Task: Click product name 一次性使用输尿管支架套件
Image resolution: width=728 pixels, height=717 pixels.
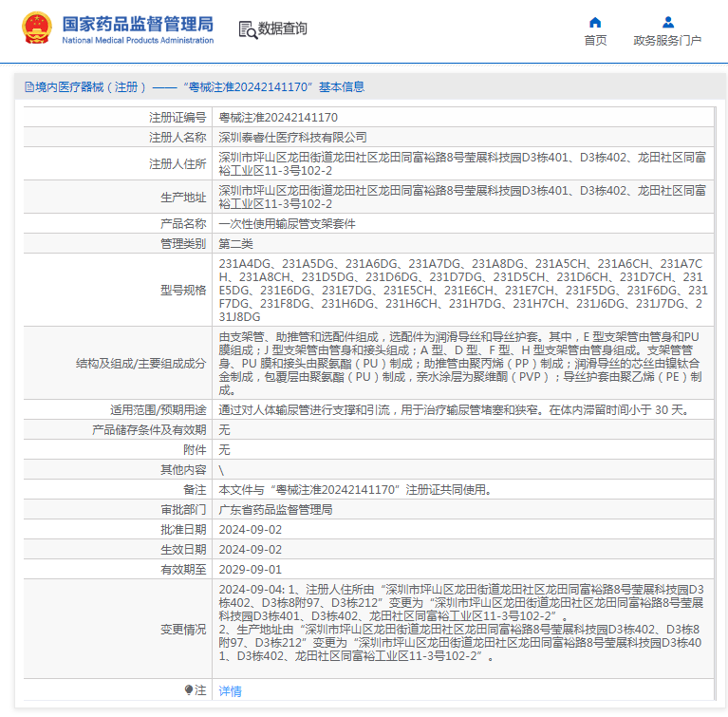Action: pyautogui.click(x=287, y=224)
